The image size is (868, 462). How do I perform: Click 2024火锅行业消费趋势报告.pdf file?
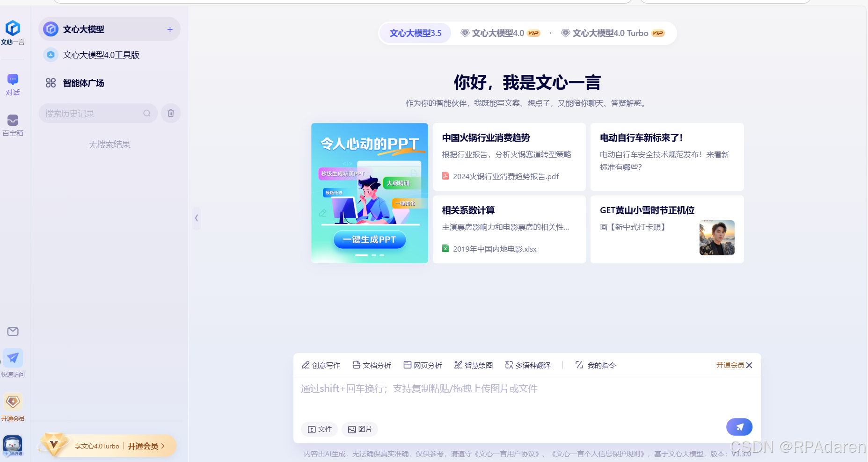click(x=501, y=176)
